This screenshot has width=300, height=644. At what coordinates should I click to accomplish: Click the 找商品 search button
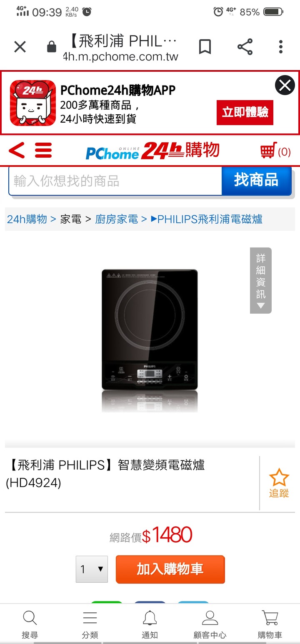click(x=256, y=181)
